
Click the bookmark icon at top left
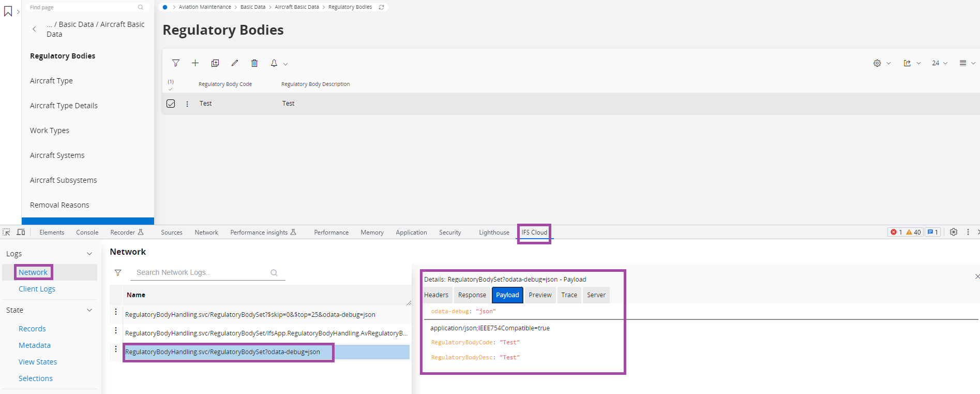8,11
